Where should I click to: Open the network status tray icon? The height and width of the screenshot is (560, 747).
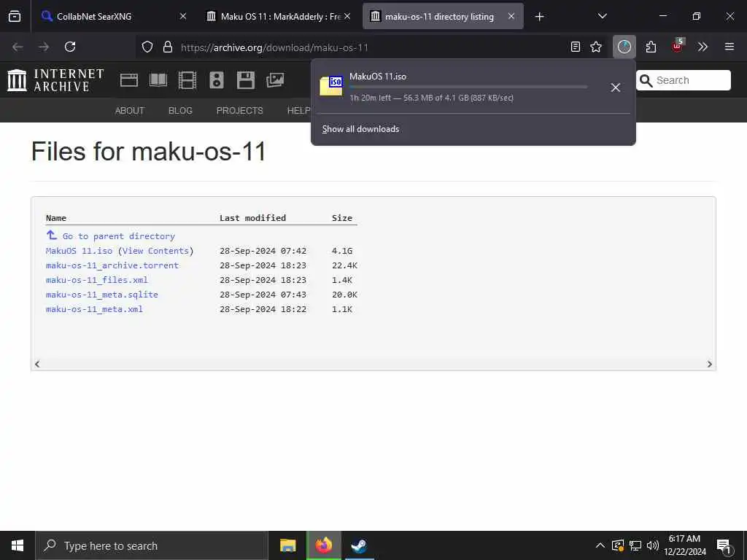tap(635, 545)
